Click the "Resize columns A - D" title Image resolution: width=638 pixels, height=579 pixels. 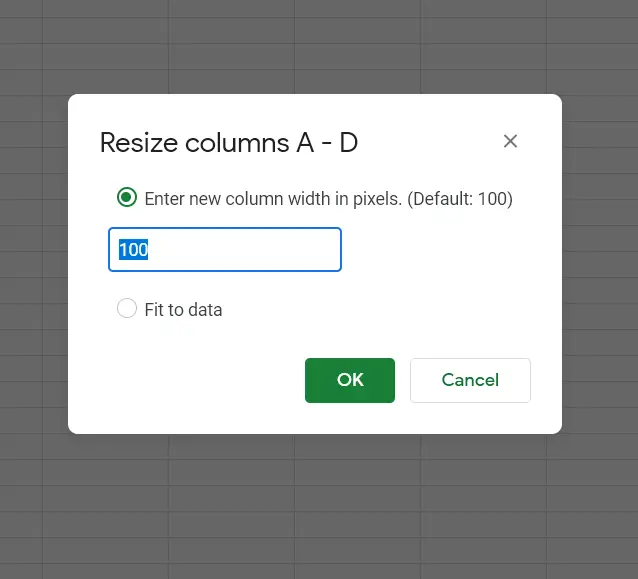(x=229, y=143)
